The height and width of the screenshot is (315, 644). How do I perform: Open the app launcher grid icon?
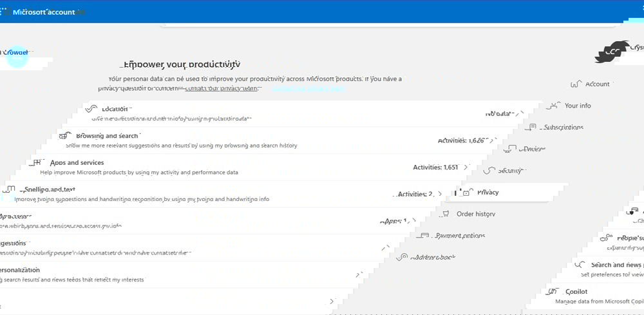point(3,12)
